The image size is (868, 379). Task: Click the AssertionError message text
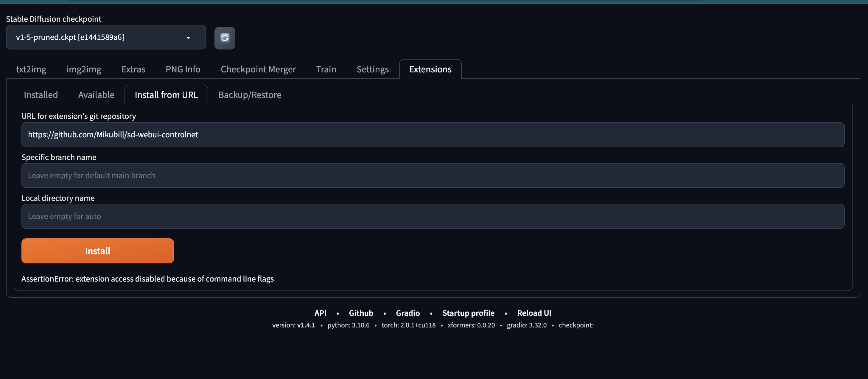[x=147, y=279]
